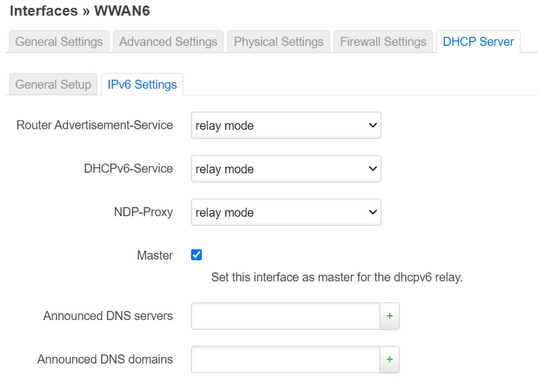The image size is (538, 381).
Task: Open the Physical Settings tab
Action: [279, 42]
